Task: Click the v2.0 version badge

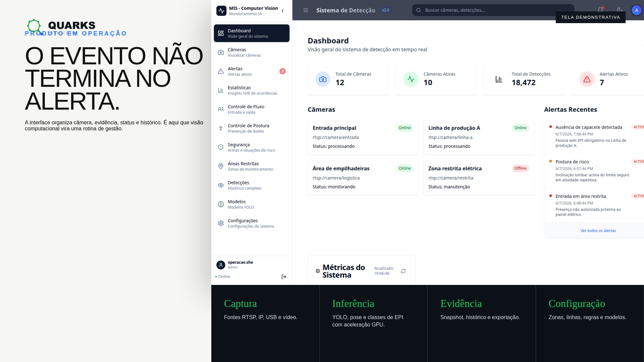Action: click(x=385, y=10)
